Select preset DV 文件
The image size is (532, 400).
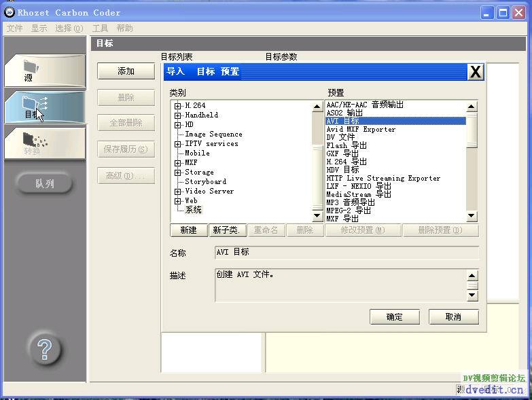coord(340,137)
